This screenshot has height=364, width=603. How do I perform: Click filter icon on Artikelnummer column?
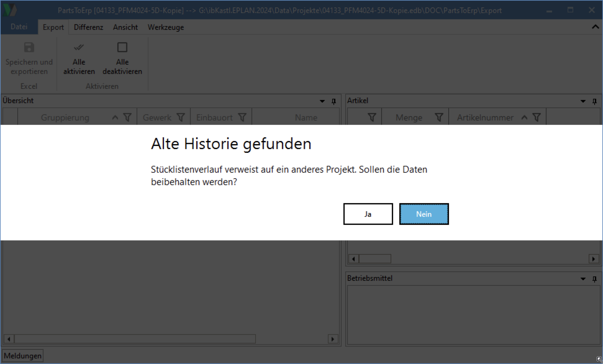coord(537,117)
